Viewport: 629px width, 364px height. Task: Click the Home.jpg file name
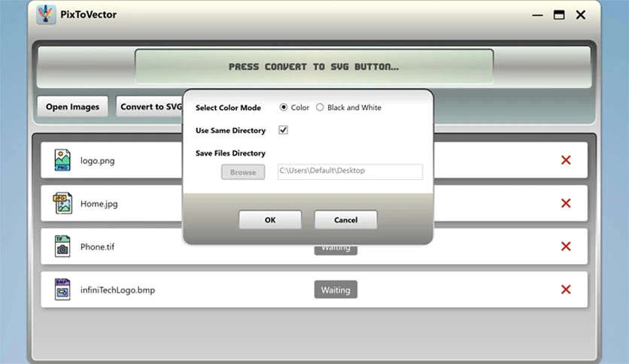coord(99,204)
